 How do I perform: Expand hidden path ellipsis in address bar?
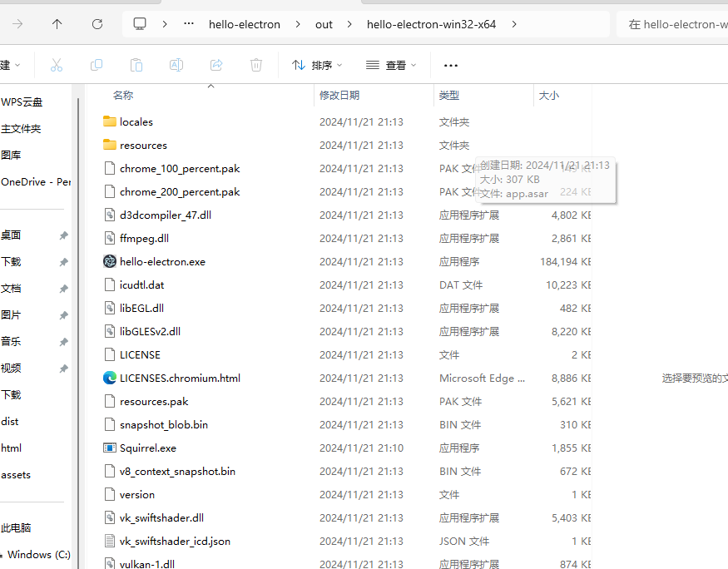point(189,23)
